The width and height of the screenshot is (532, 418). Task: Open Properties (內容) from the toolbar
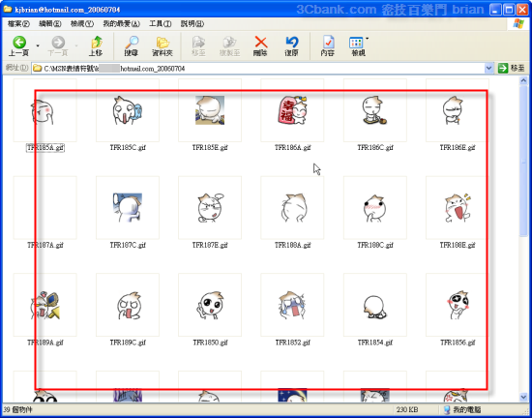coord(328,46)
